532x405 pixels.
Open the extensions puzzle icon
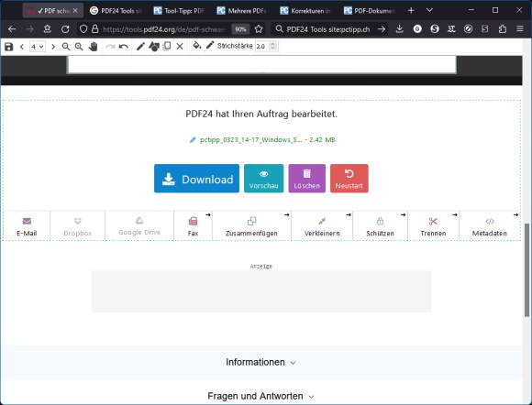point(503,29)
